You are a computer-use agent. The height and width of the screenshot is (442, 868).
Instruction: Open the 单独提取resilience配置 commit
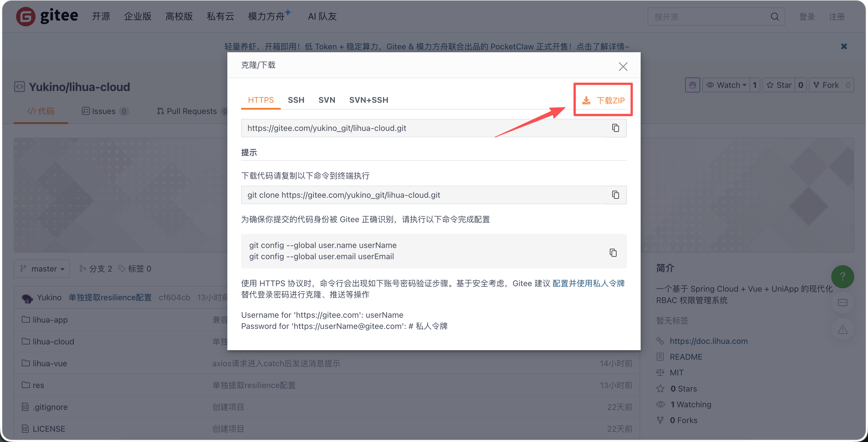[110, 297]
